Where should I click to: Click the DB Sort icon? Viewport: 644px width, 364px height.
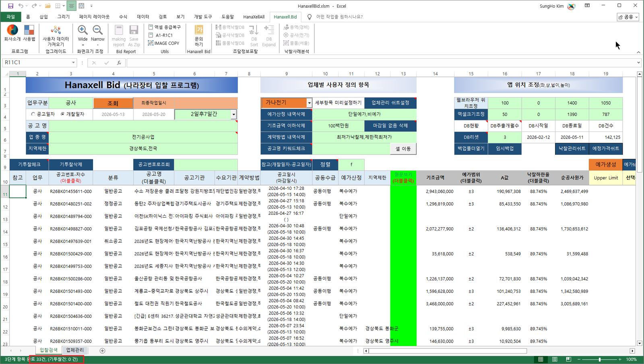(x=254, y=36)
